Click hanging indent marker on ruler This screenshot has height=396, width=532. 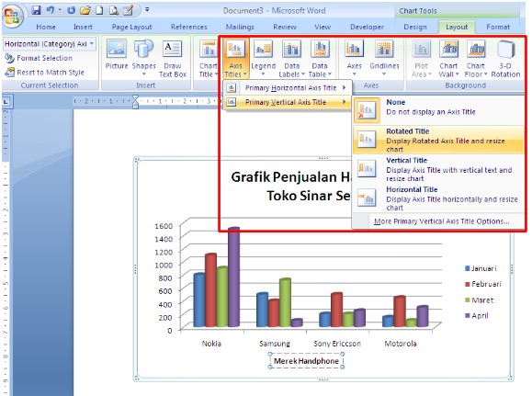135,104
